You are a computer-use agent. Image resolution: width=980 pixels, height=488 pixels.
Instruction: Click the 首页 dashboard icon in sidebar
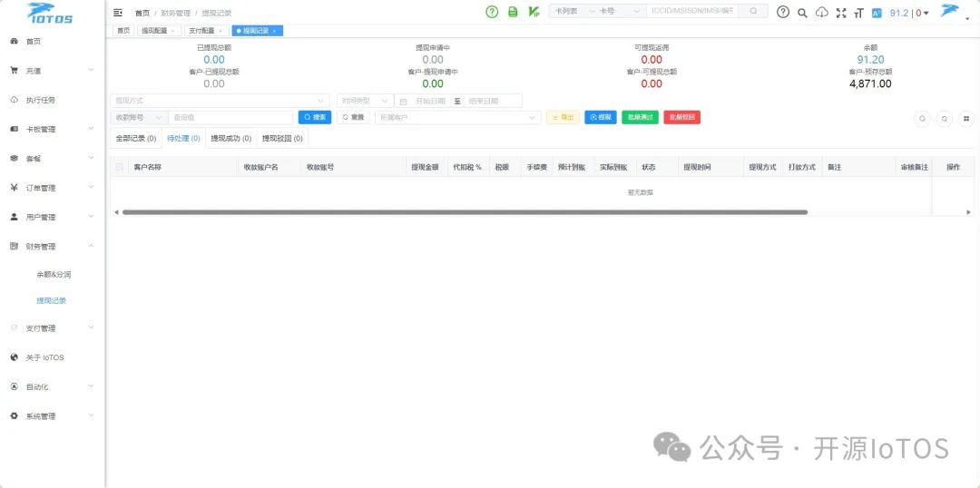pos(14,41)
